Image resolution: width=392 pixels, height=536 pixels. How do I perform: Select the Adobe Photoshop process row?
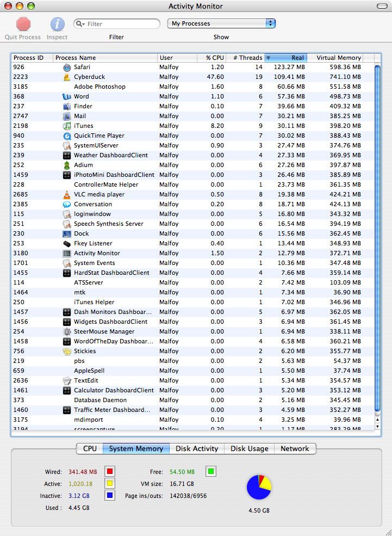coord(192,87)
